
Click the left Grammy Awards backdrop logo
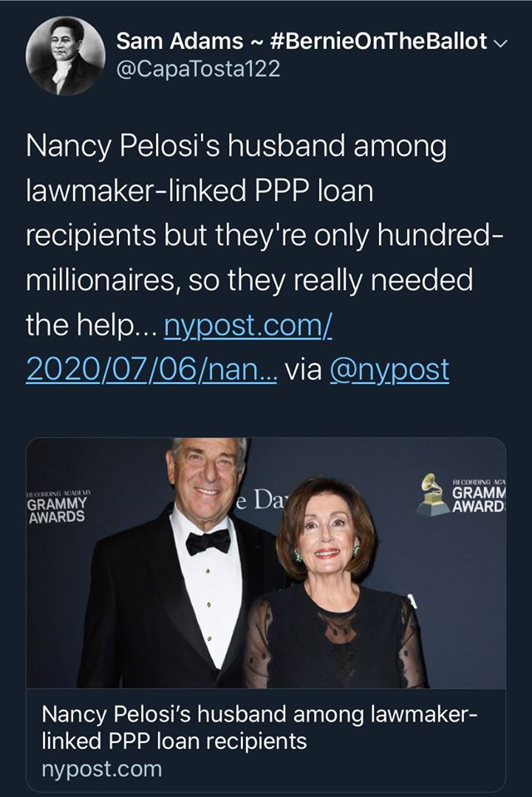point(57,506)
